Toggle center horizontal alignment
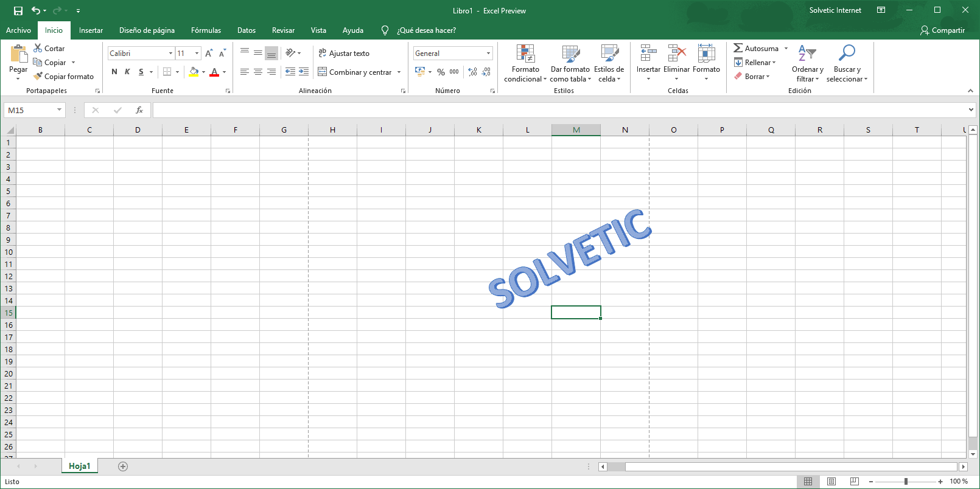The image size is (980, 489). pos(258,72)
